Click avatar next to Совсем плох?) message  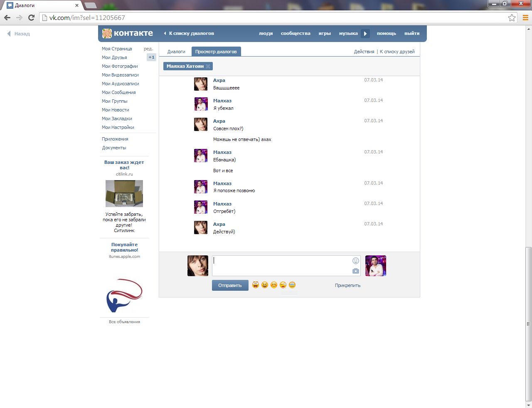[201, 124]
